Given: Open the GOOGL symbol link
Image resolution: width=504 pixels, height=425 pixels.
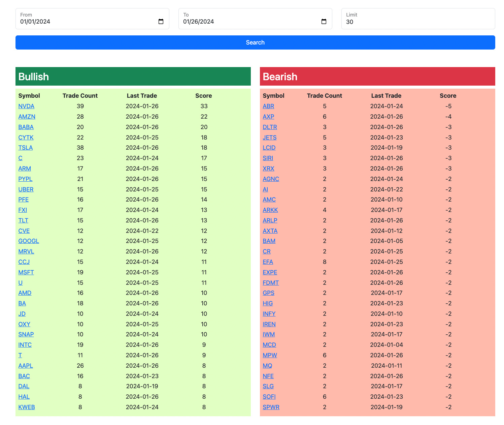Looking at the screenshot, I should pyautogui.click(x=29, y=241).
